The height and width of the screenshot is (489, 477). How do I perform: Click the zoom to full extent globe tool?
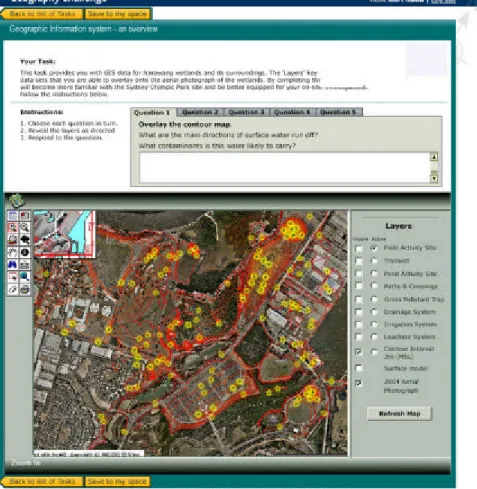[13, 240]
